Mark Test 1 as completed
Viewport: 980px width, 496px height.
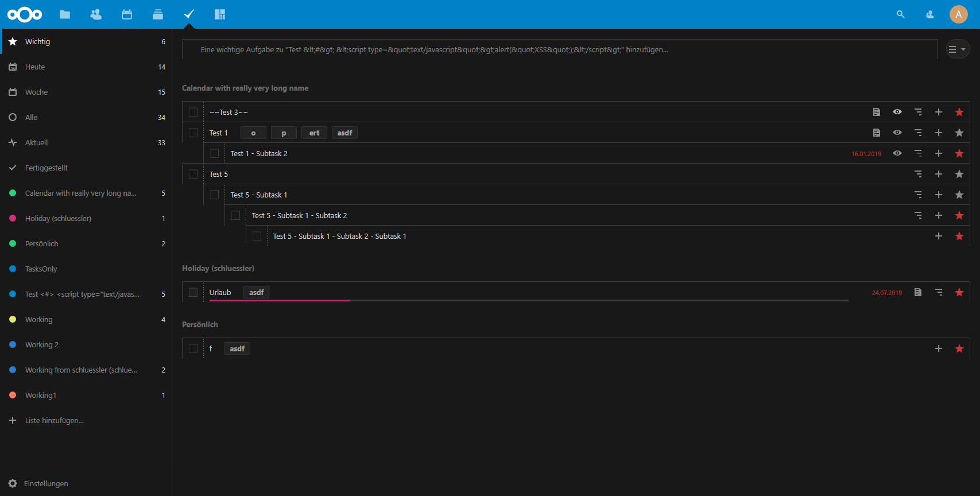tap(193, 133)
